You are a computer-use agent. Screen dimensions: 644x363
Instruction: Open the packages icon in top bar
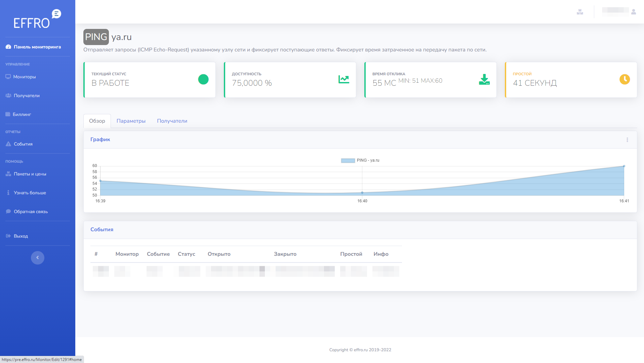click(x=580, y=12)
